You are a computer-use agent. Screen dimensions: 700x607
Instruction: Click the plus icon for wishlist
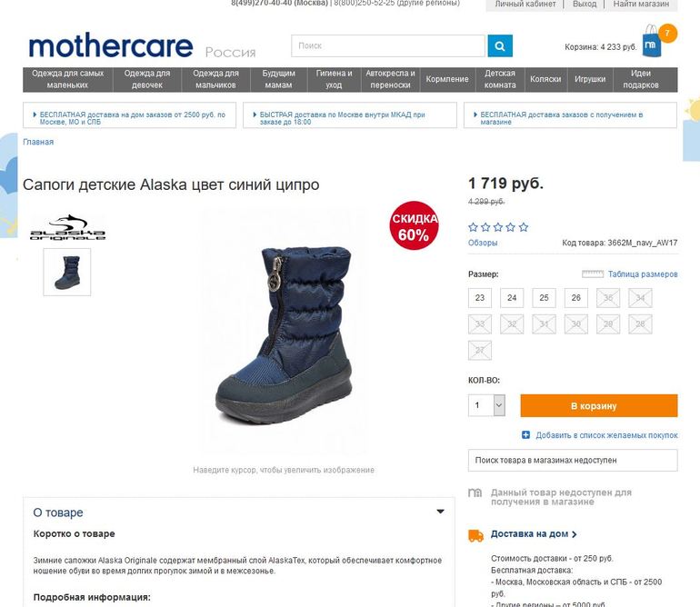coord(525,434)
